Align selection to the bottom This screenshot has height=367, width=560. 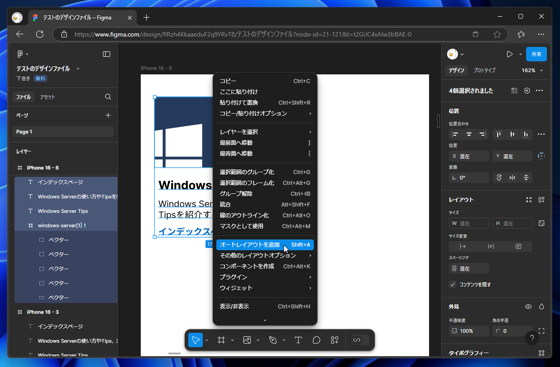point(526,134)
